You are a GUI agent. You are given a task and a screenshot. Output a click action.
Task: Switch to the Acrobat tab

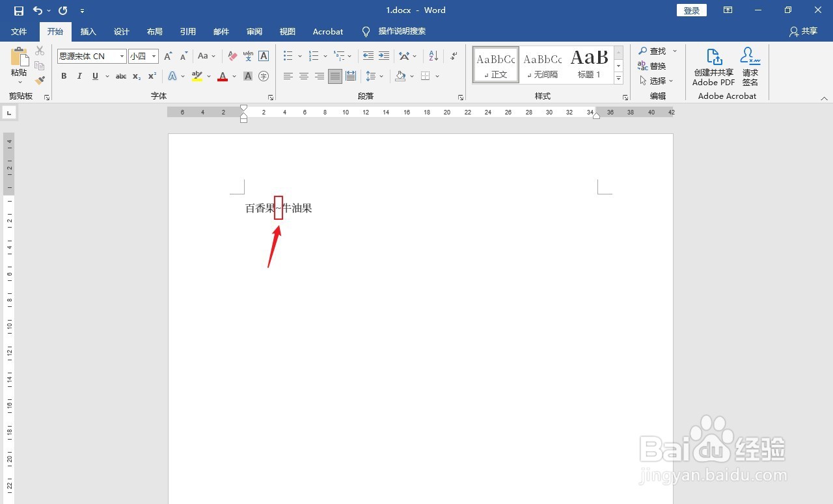[x=328, y=31]
